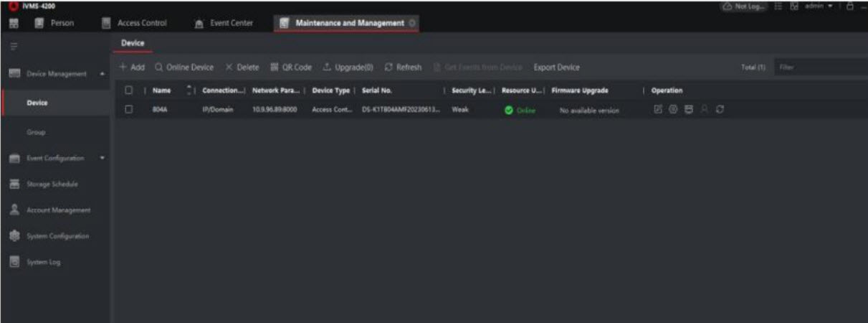The width and height of the screenshot is (868, 323).
Task: Tick the checkbox for device 804A
Action: 128,110
